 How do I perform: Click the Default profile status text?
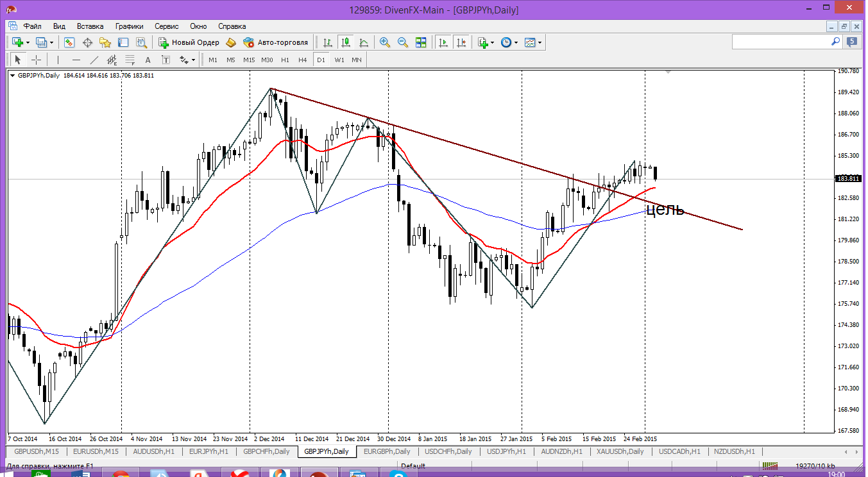point(414,466)
